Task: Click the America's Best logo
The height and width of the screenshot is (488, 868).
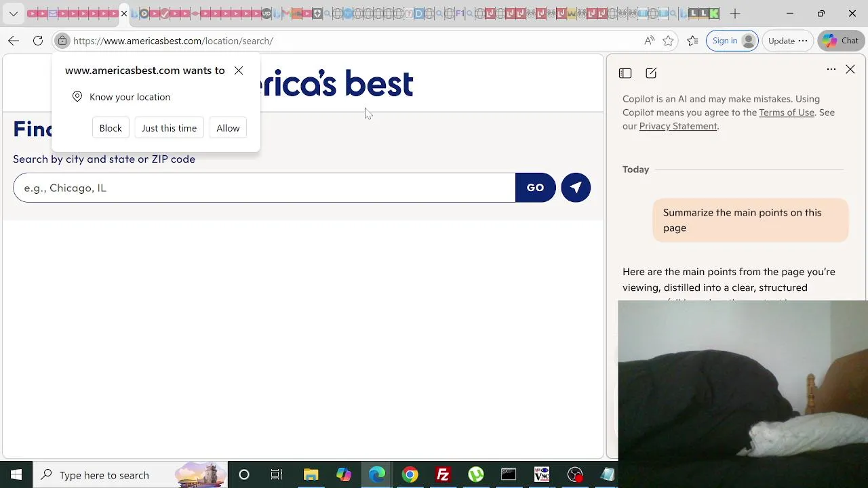Action: point(337,83)
